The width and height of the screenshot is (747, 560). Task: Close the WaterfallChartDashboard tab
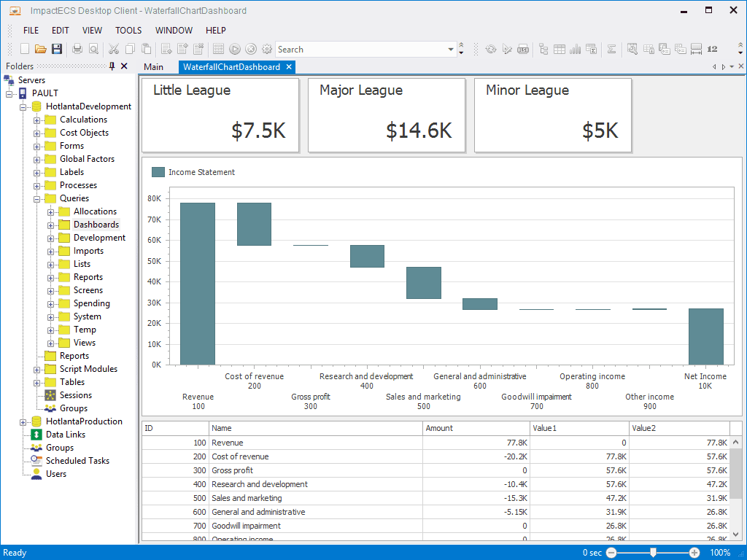289,66
